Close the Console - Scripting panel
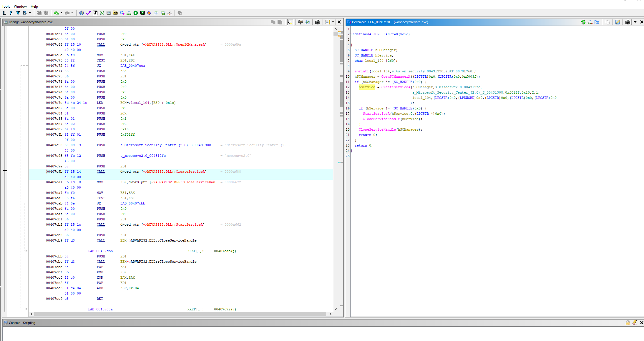644x341 pixels. tap(642, 323)
